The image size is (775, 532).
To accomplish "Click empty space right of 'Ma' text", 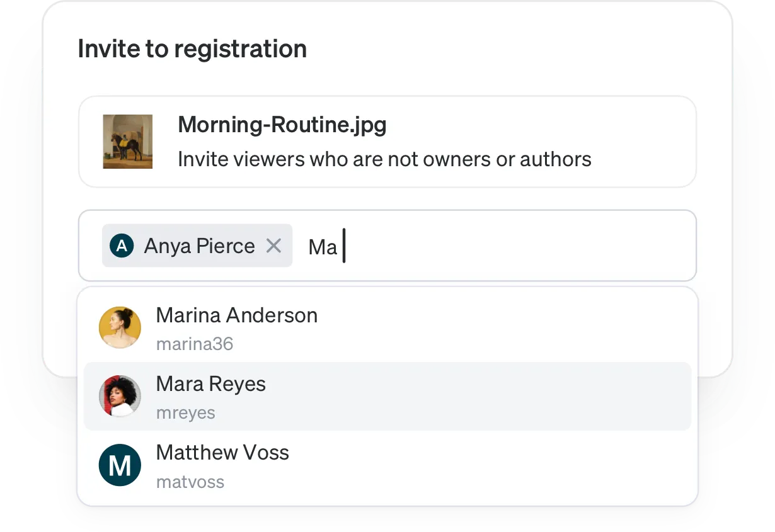I will tap(517, 246).
